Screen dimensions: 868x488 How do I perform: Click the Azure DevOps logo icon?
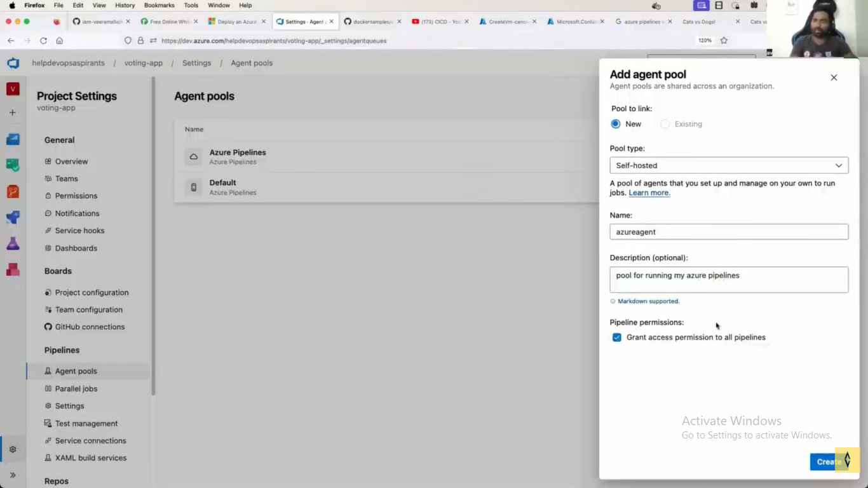tap(13, 63)
